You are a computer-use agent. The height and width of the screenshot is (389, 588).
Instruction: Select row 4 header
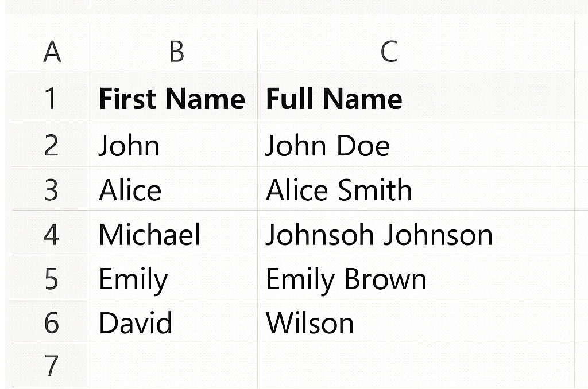tap(51, 234)
